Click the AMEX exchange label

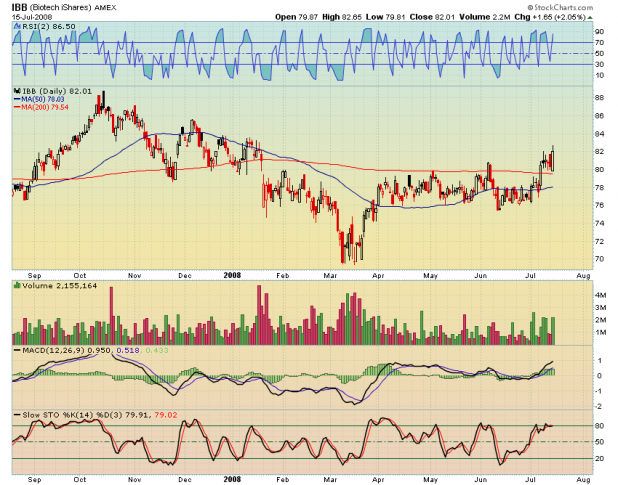(106, 7)
